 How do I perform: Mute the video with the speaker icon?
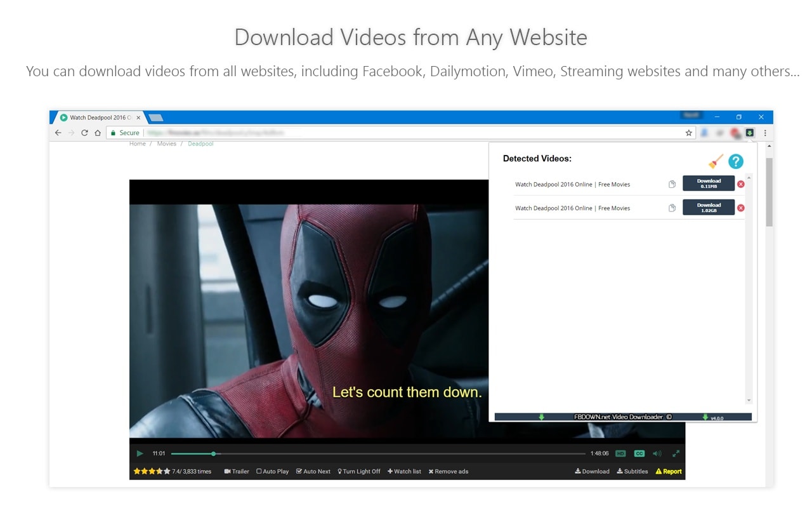pos(656,453)
